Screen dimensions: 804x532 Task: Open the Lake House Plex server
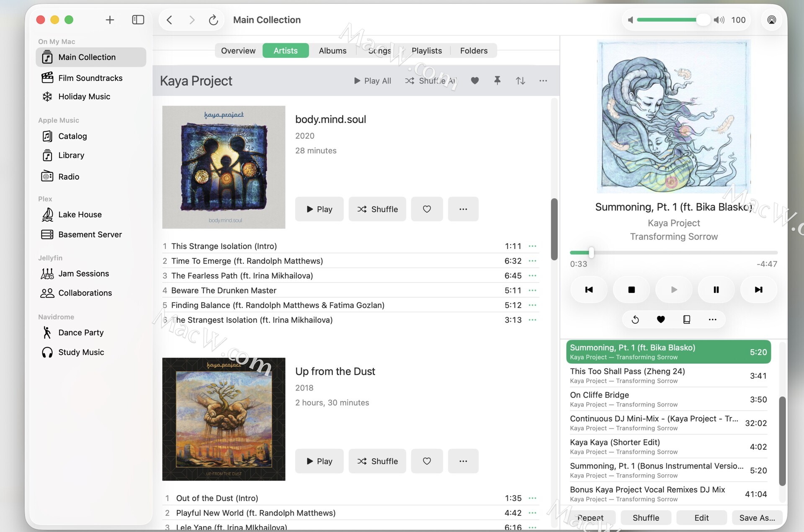(91, 215)
